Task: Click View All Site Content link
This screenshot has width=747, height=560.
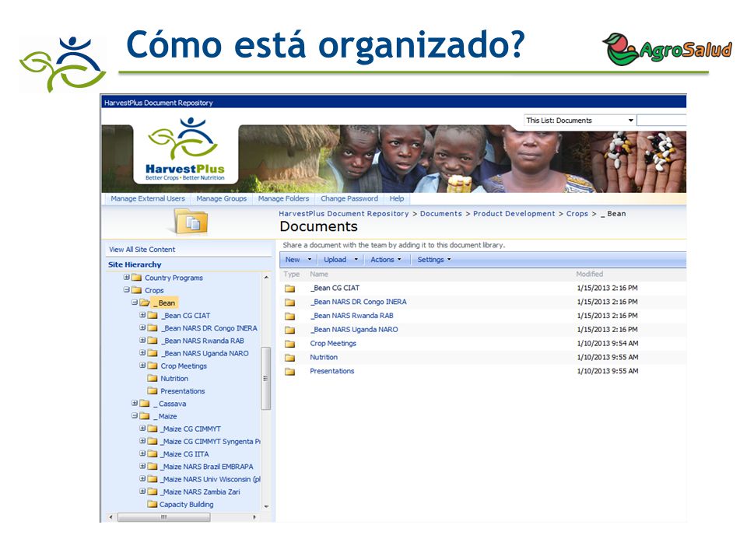Action: 142,250
